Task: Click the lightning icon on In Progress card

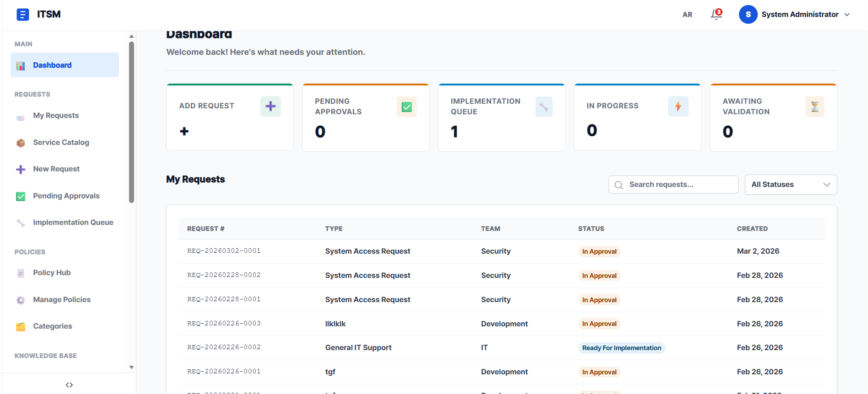Action: point(678,106)
